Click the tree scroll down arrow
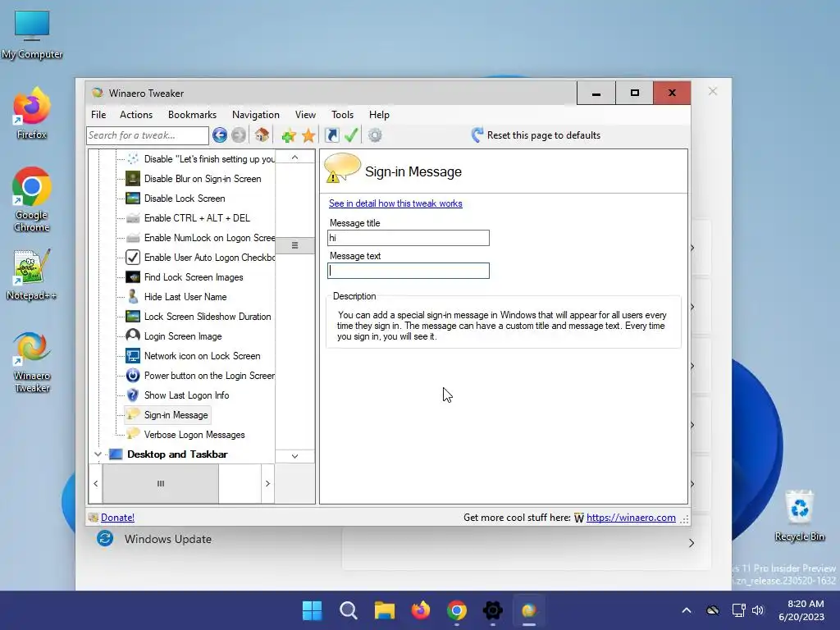Screen dimensions: 840x630 coord(295,456)
